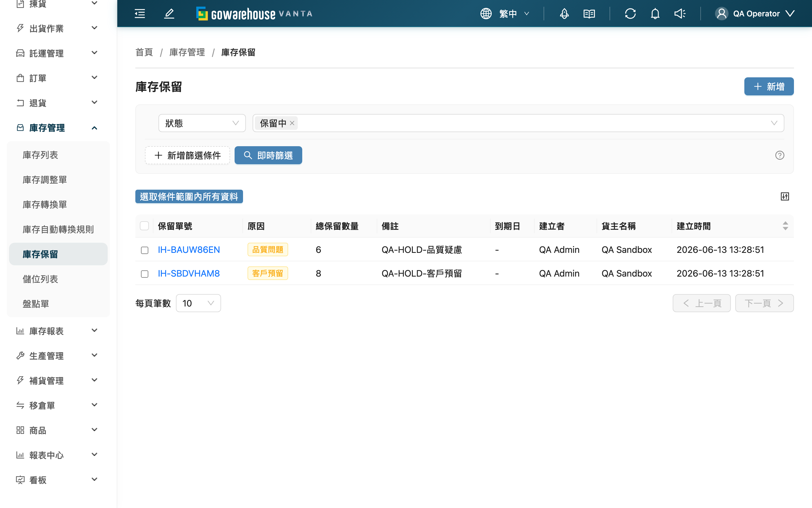Open the QA Operator account dropdown arrow
Screen dimensions: 812x508
click(790, 14)
